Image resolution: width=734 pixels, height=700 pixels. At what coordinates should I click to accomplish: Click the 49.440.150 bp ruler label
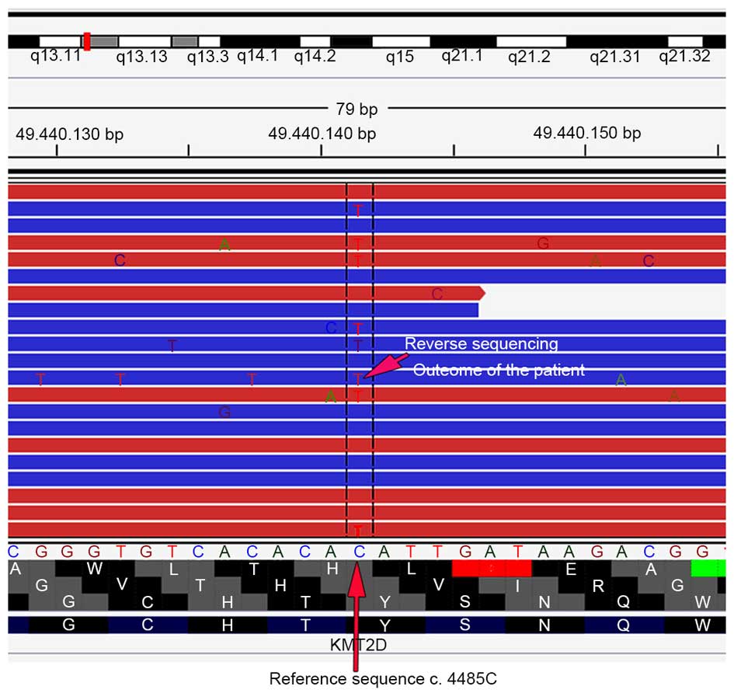pyautogui.click(x=586, y=133)
